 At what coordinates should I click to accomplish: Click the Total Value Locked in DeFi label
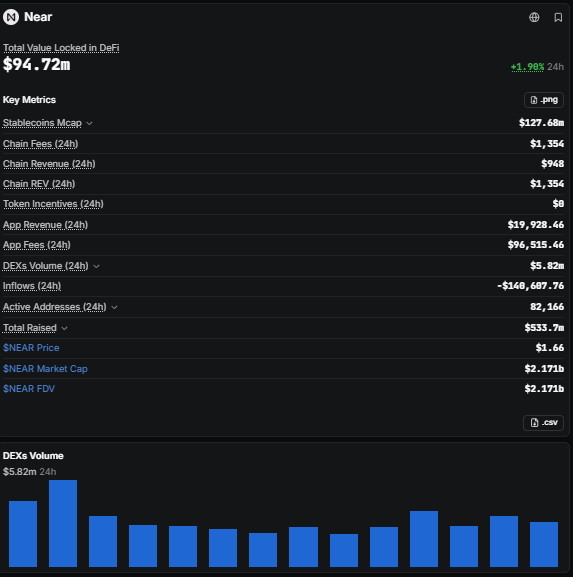pyautogui.click(x=61, y=48)
